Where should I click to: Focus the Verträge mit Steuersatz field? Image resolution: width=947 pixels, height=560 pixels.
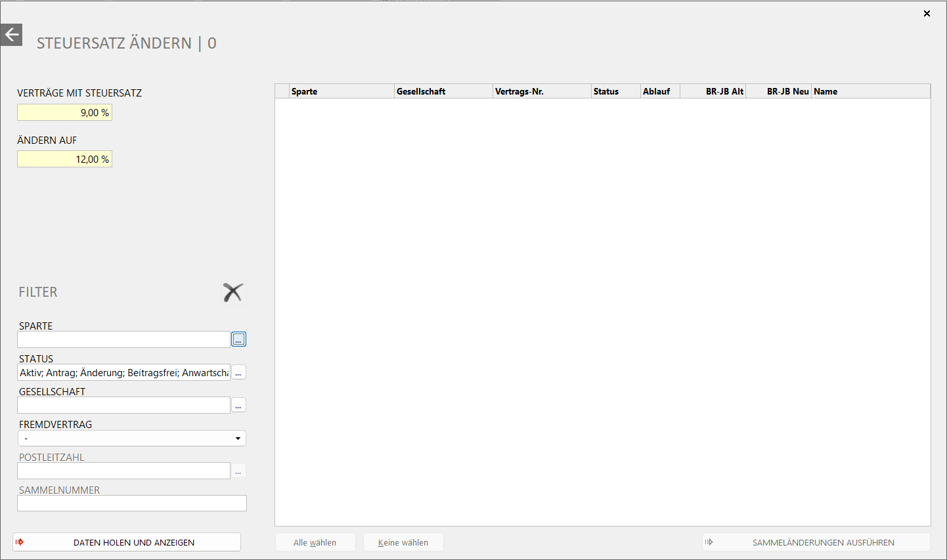point(64,113)
